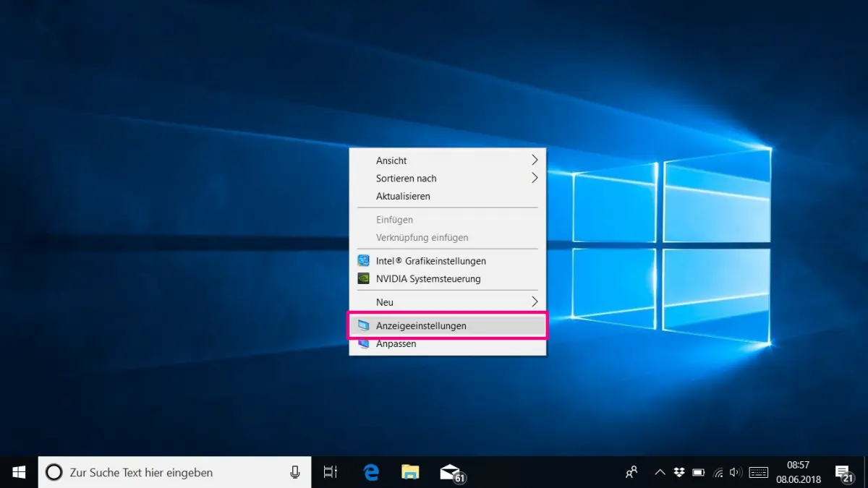
Task: Open the People icon in the taskbar
Action: click(631, 472)
